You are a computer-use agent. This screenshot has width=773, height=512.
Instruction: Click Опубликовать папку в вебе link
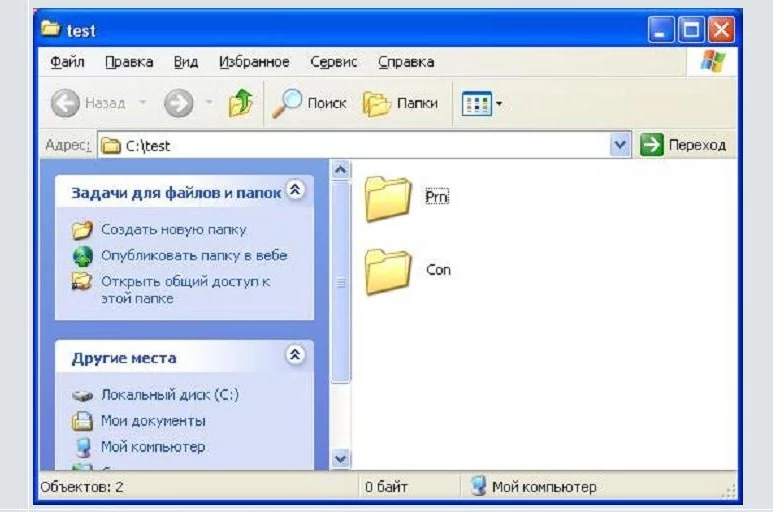tap(194, 255)
